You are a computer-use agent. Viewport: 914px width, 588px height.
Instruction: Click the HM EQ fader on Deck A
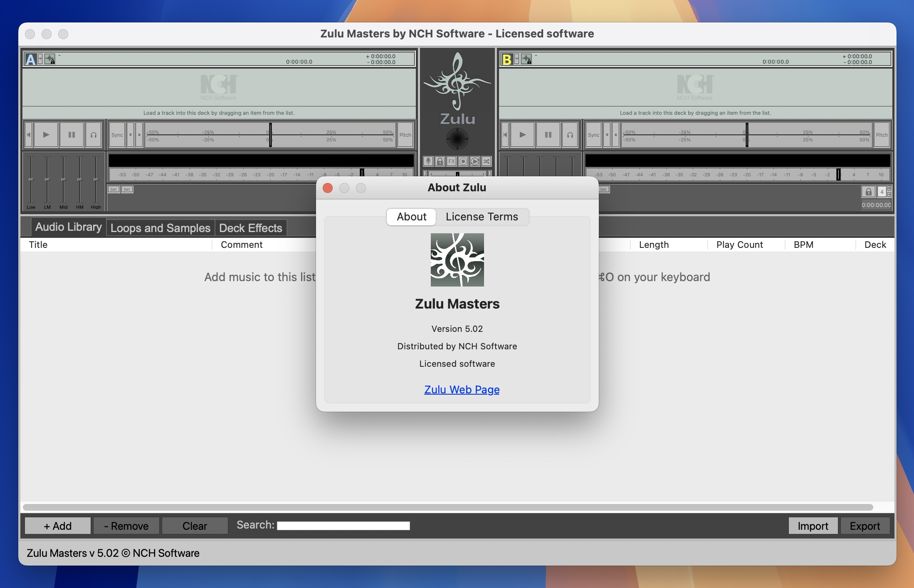tap(79, 180)
